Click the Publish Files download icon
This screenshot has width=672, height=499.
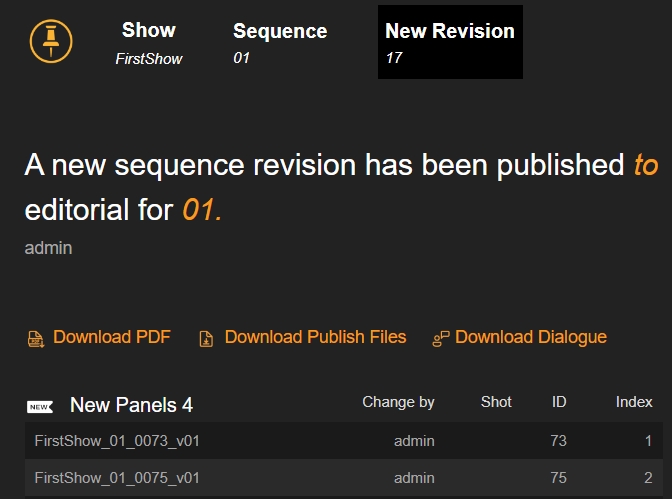[x=206, y=338]
